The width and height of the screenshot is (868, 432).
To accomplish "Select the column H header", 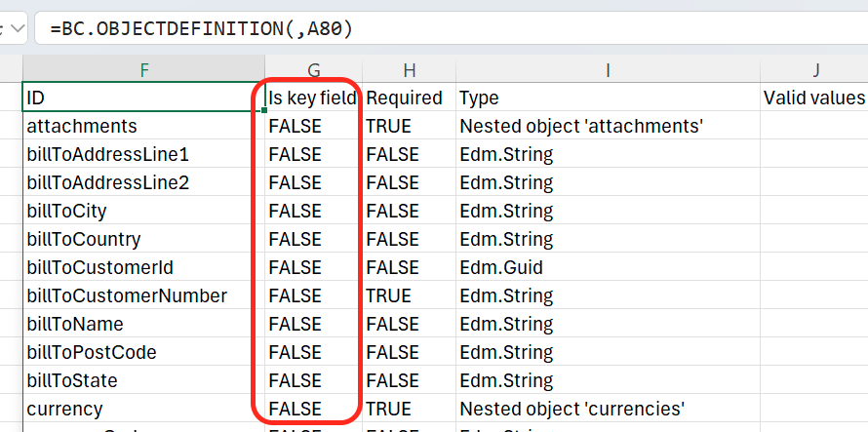I will click(409, 69).
